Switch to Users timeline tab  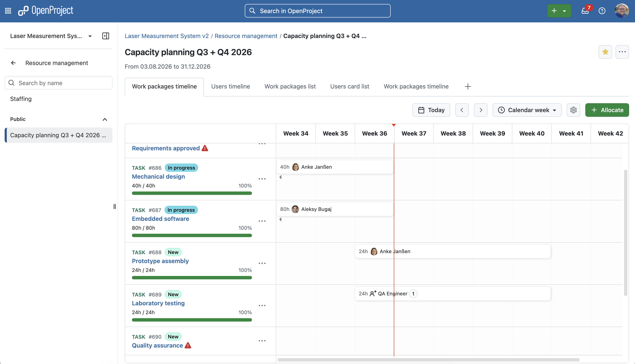pyautogui.click(x=231, y=87)
